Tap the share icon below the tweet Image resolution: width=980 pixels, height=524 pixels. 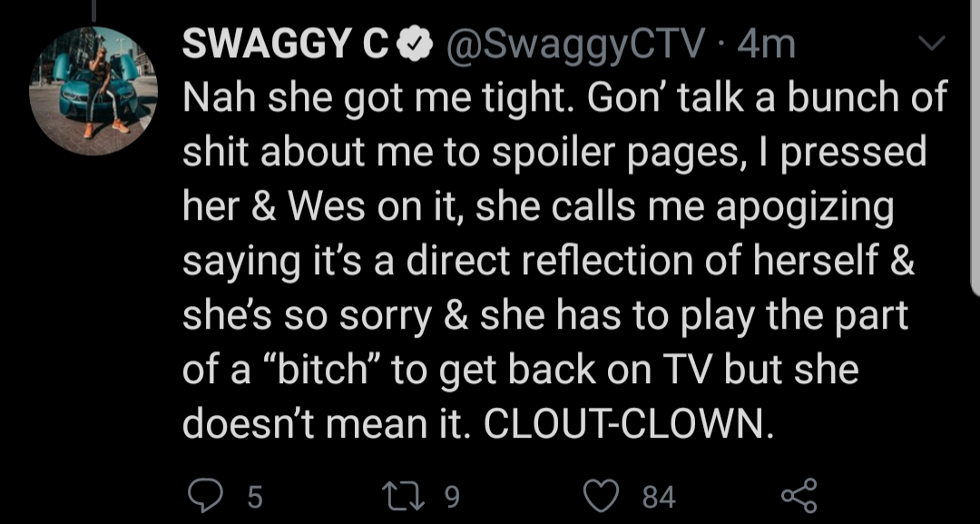click(799, 496)
